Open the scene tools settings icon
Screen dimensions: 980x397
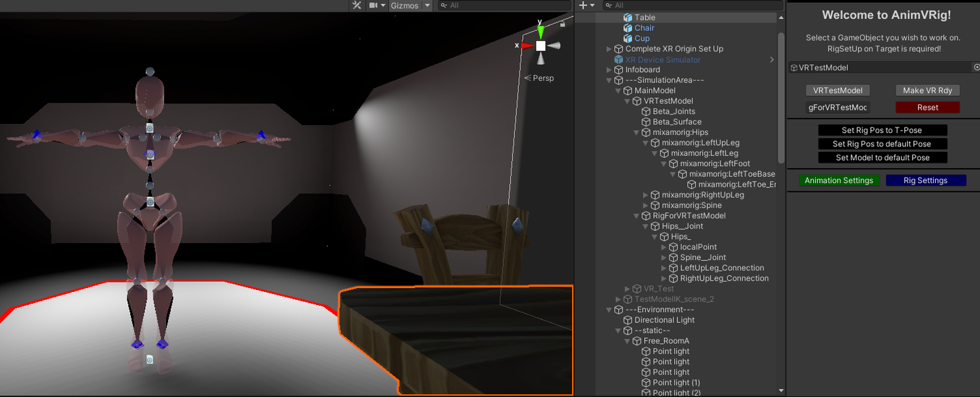[357, 5]
